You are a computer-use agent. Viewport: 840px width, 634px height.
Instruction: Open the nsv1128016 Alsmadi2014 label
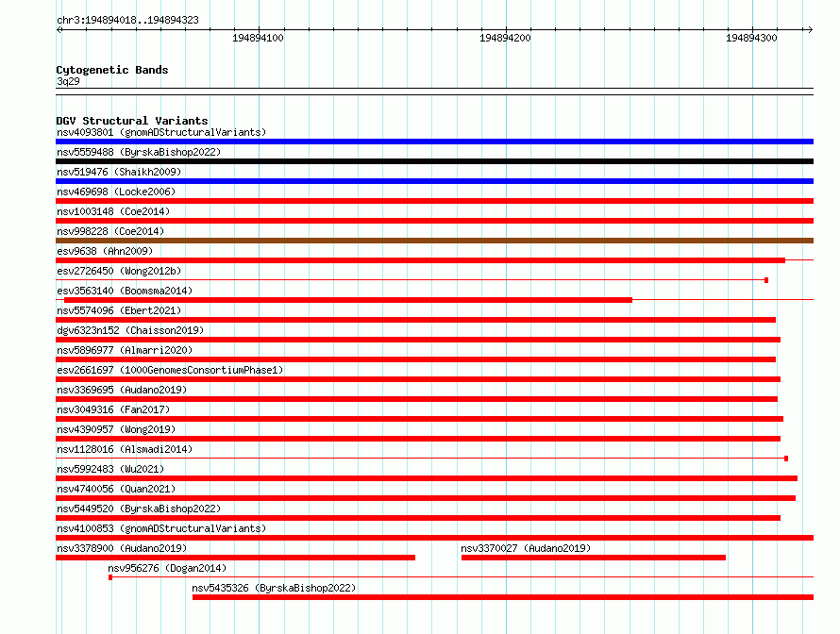[x=125, y=449]
